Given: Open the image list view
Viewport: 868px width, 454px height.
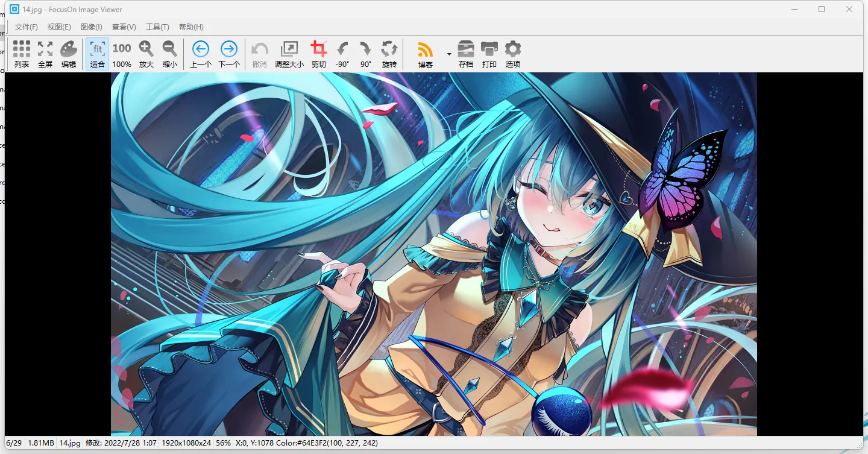Looking at the screenshot, I should click(21, 53).
